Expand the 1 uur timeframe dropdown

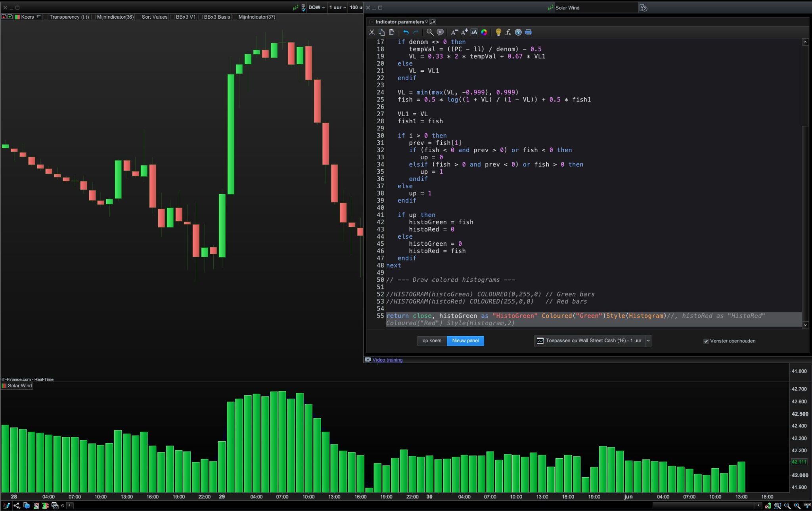point(337,8)
